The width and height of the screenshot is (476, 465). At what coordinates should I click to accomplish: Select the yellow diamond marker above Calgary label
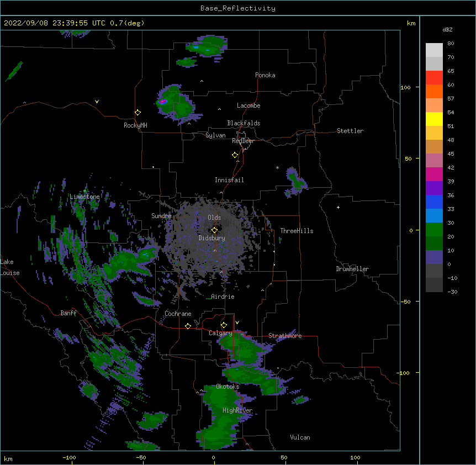tap(224, 325)
